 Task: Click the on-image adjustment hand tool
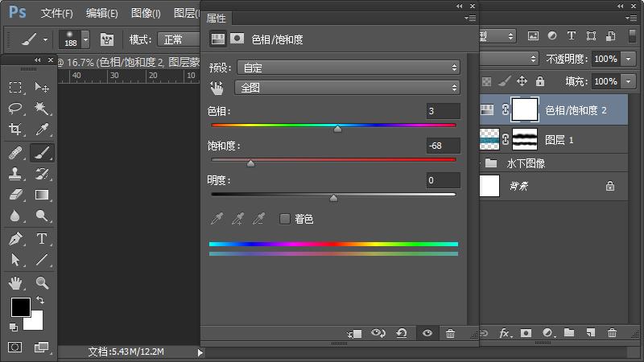[x=217, y=88]
